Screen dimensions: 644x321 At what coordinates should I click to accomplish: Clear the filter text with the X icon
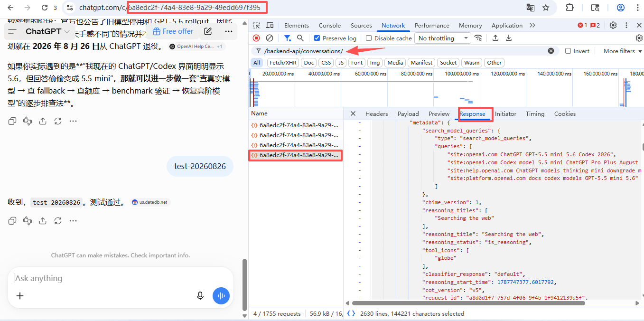[x=551, y=51]
